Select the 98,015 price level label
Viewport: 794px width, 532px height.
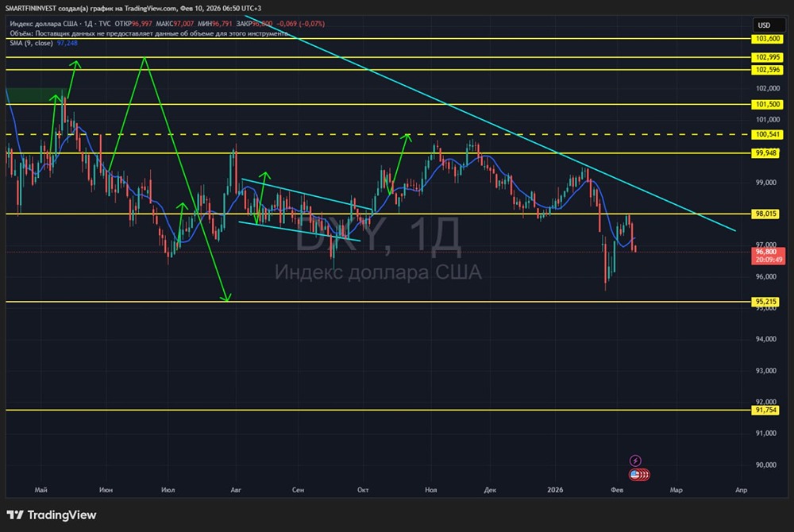[x=766, y=214]
